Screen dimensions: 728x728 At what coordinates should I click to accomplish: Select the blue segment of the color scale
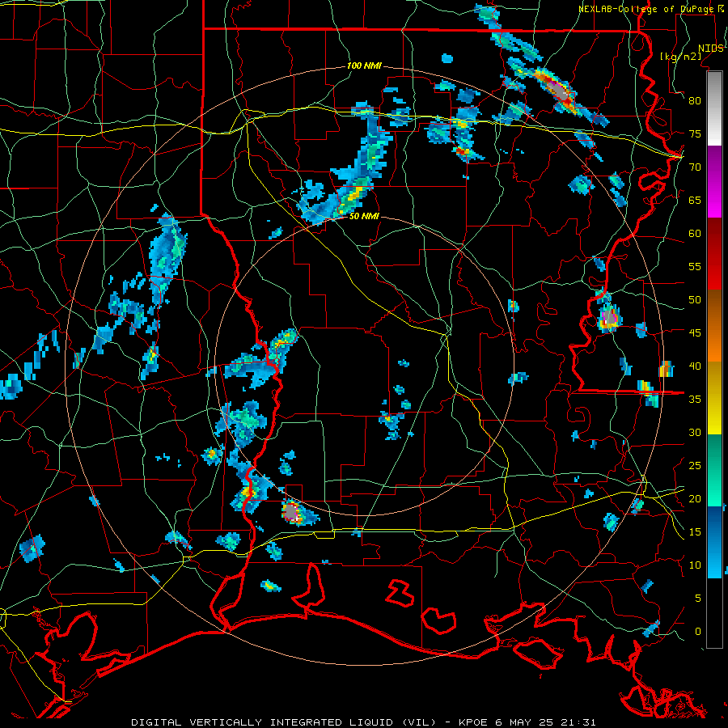coord(714,542)
